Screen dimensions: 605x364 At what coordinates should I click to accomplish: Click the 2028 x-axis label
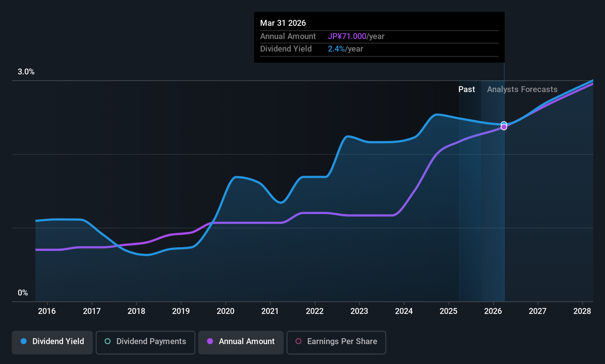pos(582,311)
